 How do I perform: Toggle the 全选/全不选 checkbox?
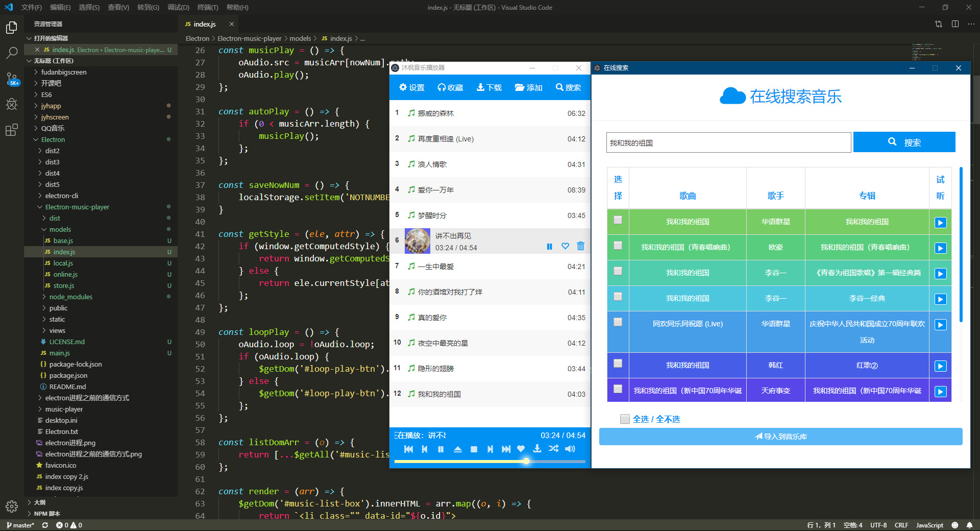(x=625, y=419)
